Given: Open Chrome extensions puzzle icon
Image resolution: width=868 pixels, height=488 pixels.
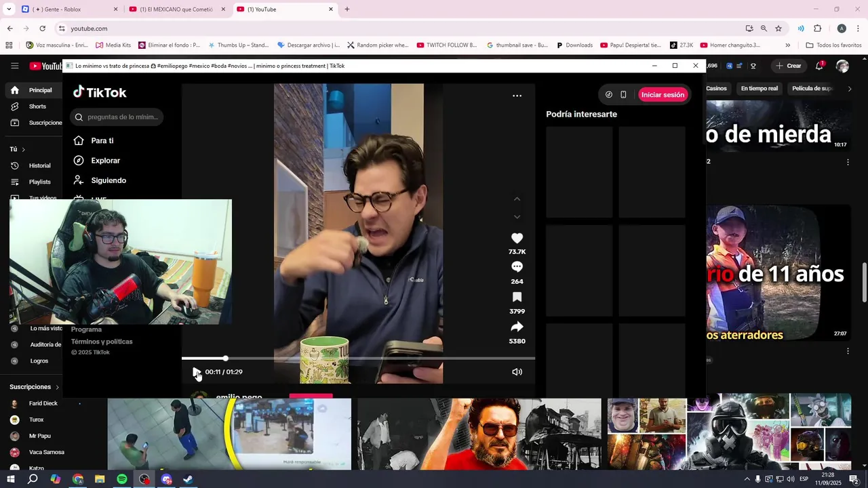Looking at the screenshot, I should 817,28.
